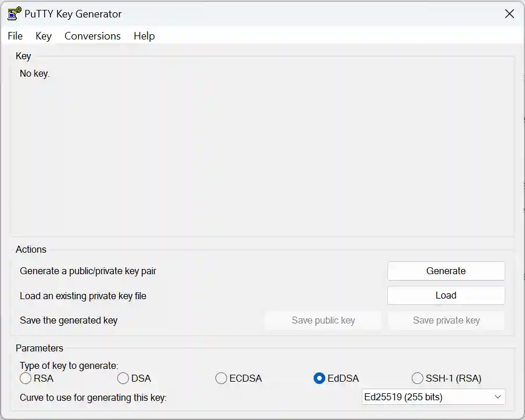The image size is (525, 420).
Task: Click the Generate button
Action: (445, 271)
